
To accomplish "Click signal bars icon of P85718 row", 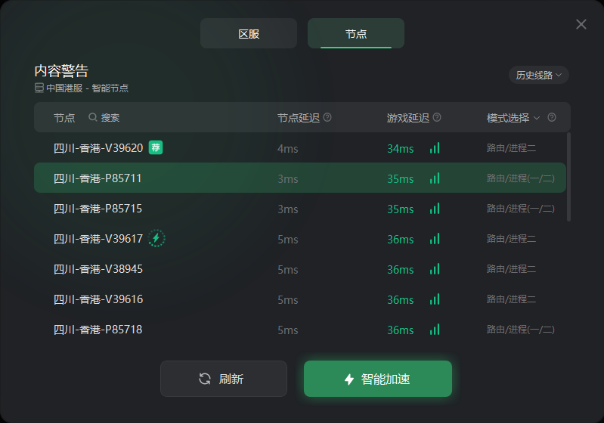I will 435,329.
